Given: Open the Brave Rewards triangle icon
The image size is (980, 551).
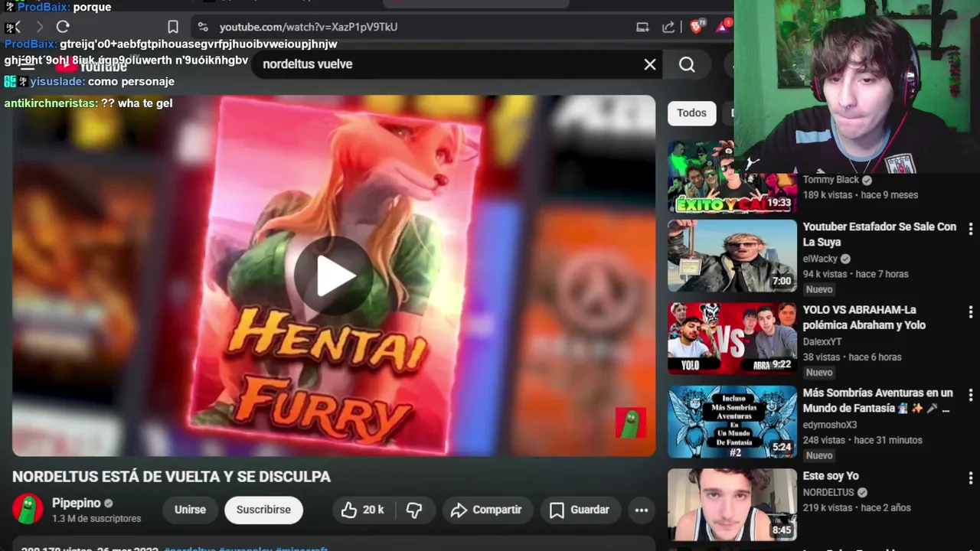Looking at the screenshot, I should [723, 27].
